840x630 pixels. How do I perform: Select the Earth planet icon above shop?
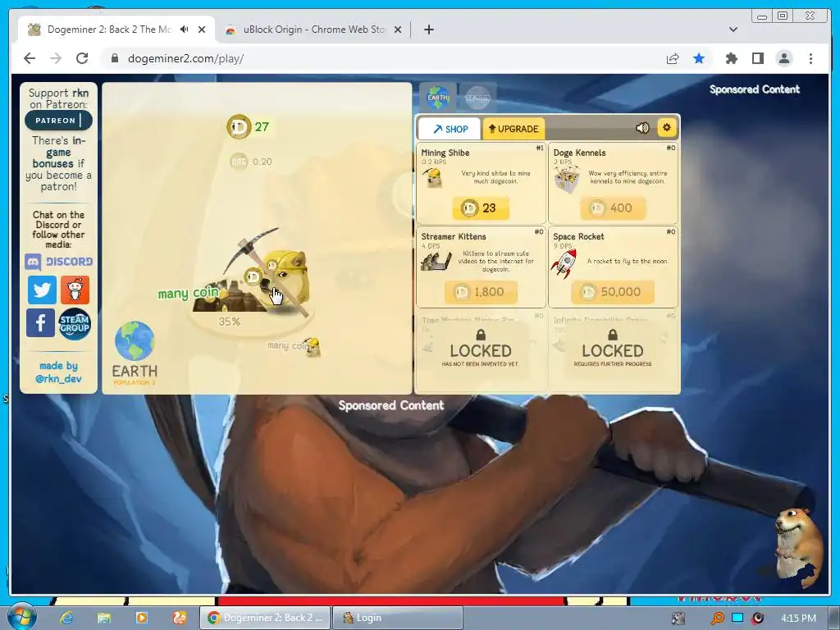coord(438,97)
